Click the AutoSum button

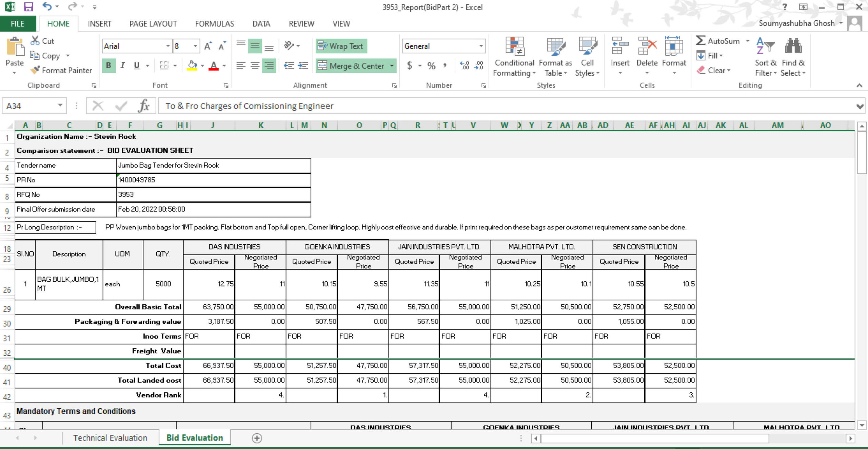717,41
